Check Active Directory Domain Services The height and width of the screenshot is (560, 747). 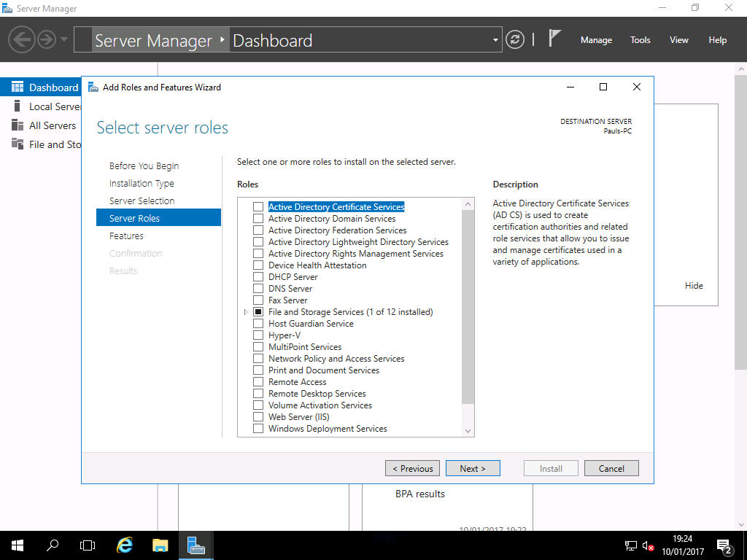tap(258, 219)
